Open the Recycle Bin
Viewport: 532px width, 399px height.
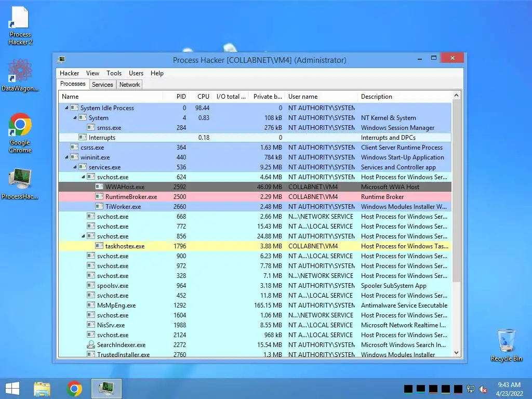(506, 345)
